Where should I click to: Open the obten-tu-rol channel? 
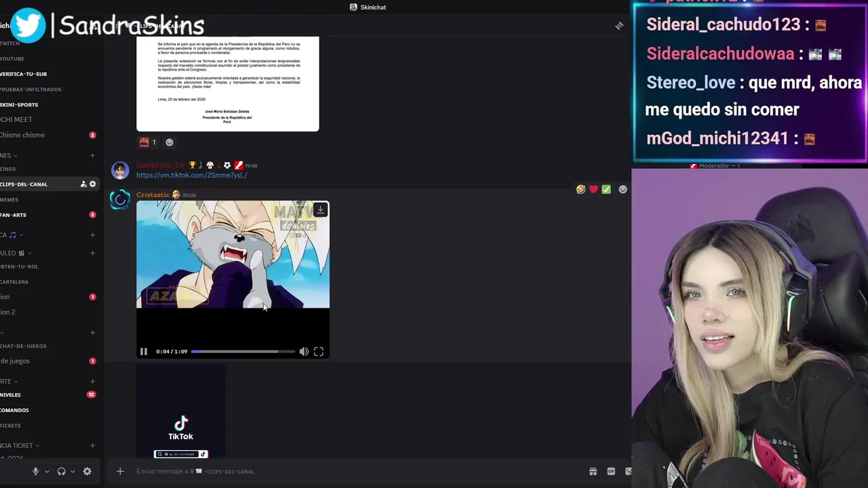click(19, 266)
